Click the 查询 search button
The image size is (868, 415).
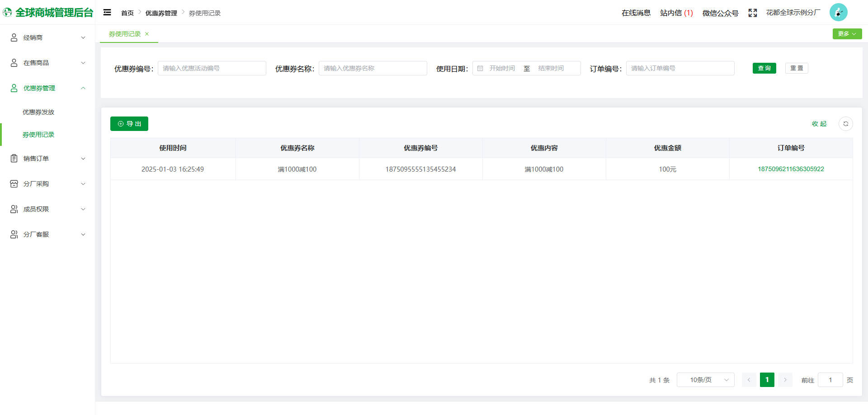coord(764,68)
